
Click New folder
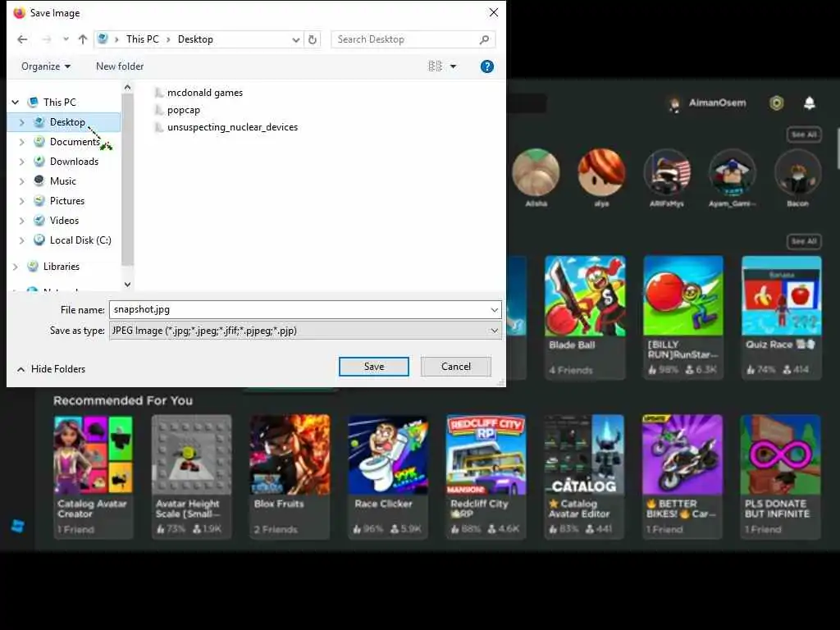[120, 66]
